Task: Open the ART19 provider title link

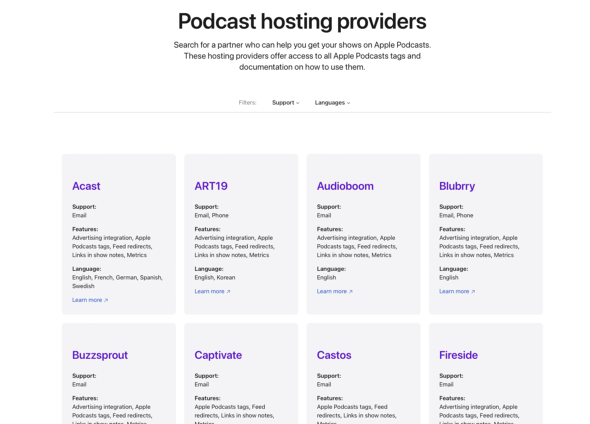Action: (211, 186)
